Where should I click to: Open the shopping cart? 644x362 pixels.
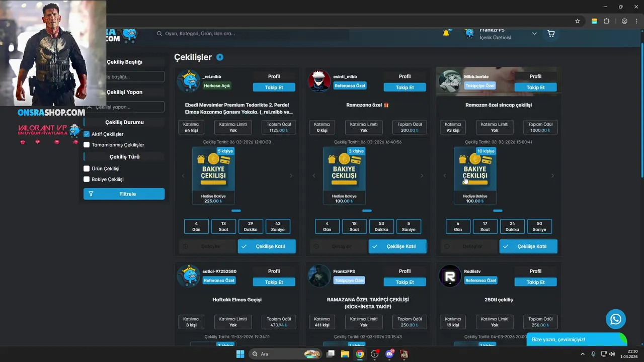(x=551, y=34)
